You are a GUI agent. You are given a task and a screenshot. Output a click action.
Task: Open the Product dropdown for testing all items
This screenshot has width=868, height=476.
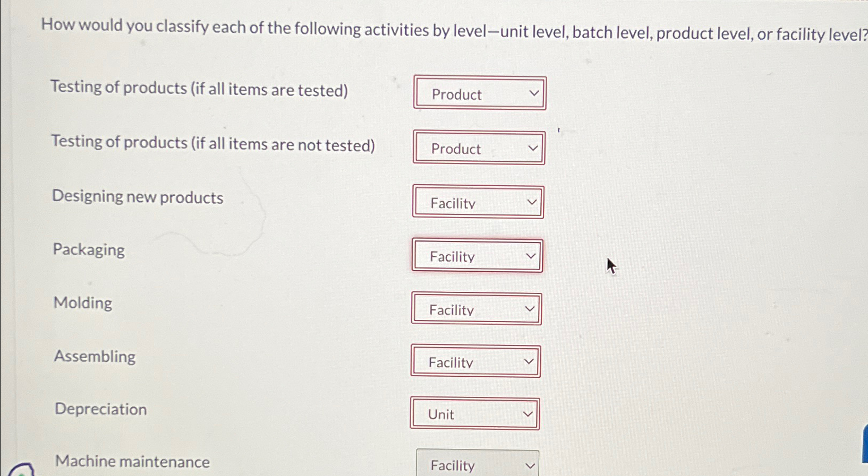pyautogui.click(x=479, y=94)
